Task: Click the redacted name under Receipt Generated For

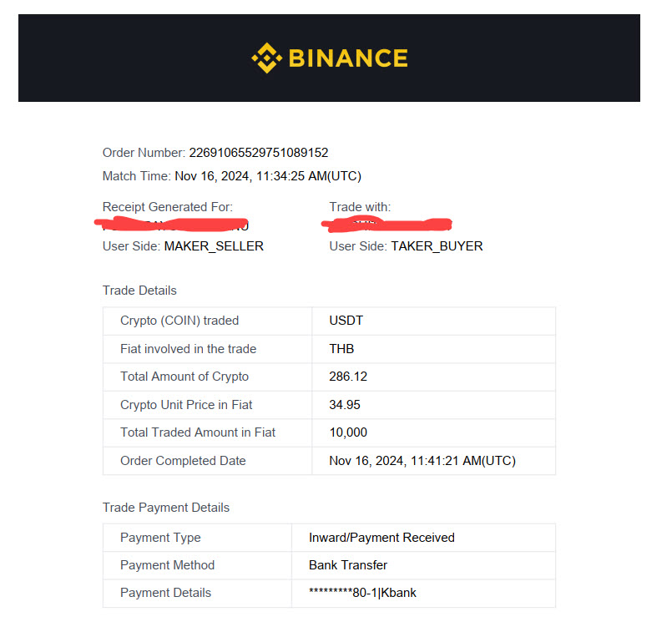Action: [x=171, y=225]
